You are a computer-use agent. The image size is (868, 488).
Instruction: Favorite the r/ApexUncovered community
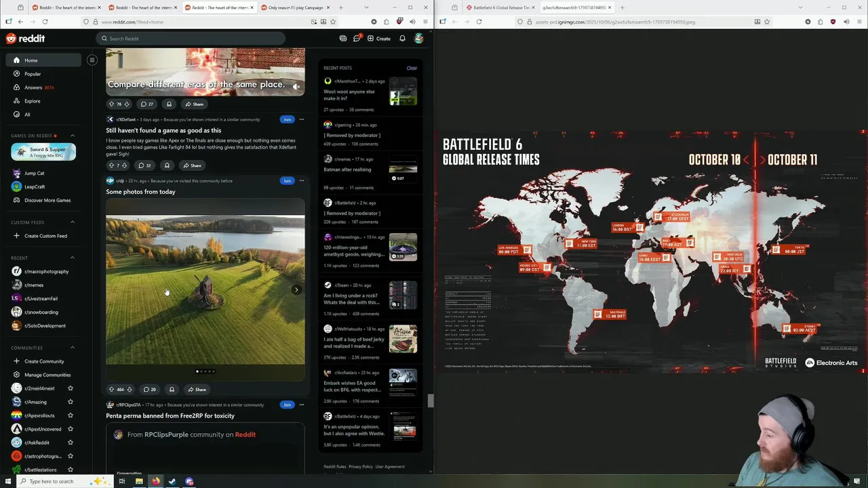click(x=71, y=429)
